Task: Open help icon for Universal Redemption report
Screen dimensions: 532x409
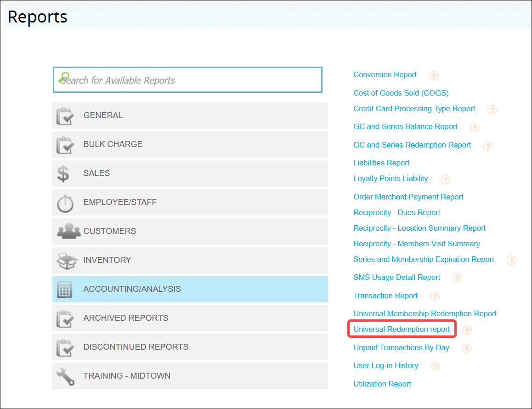Action: pyautogui.click(x=467, y=330)
